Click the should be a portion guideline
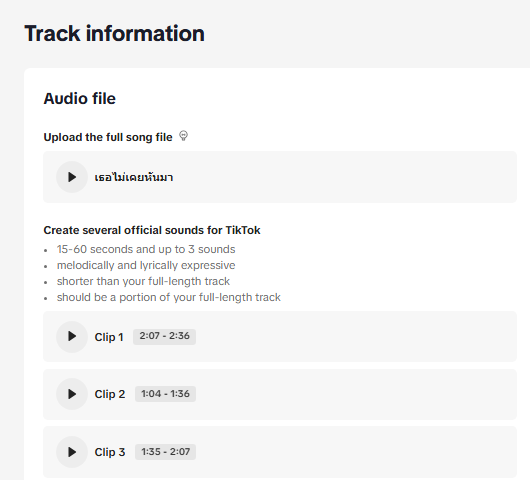The height and width of the screenshot is (489, 530). (x=169, y=297)
